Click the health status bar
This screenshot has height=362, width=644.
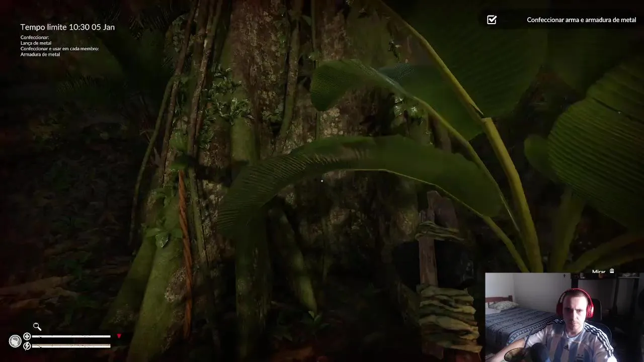click(x=71, y=336)
